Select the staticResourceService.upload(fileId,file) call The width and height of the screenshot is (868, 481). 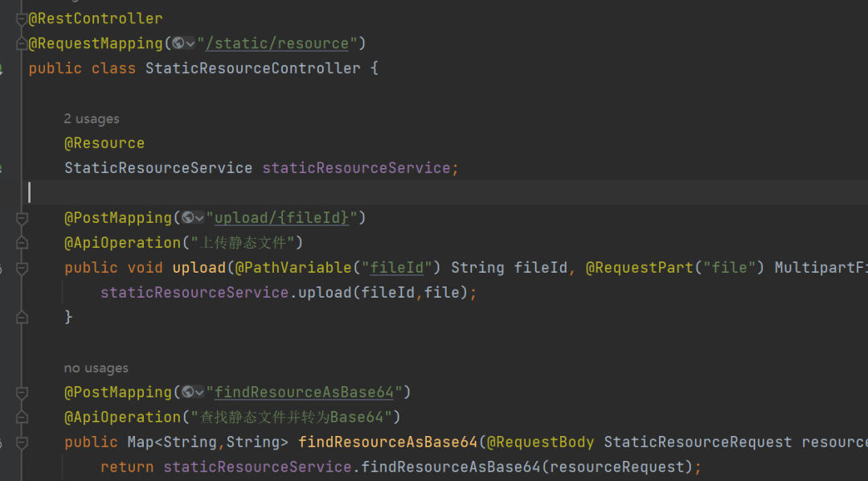(285, 292)
